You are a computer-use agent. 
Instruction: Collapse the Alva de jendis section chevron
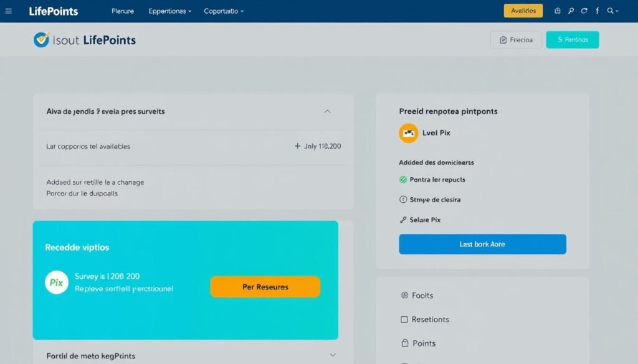[327, 111]
